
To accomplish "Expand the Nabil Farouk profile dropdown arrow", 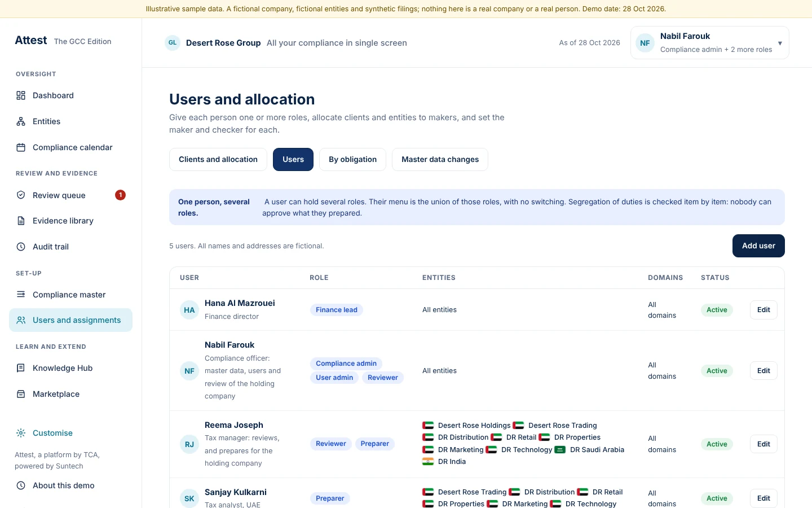I will [780, 43].
